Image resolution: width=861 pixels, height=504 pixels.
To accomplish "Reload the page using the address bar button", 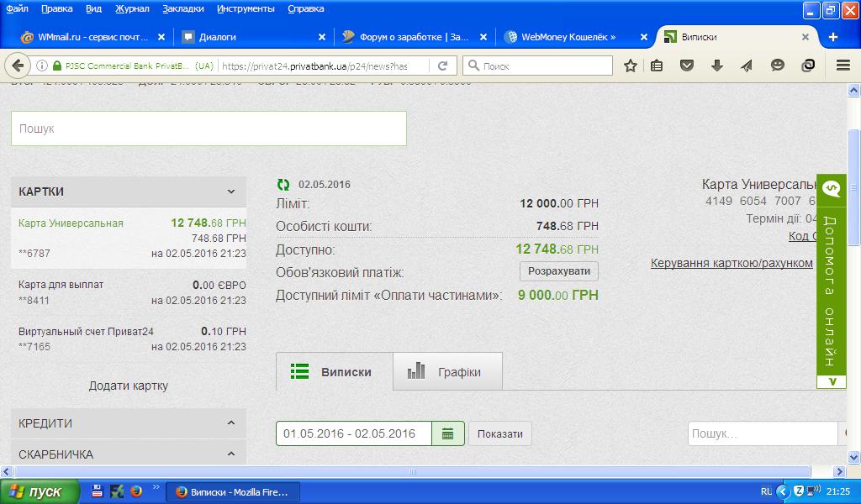I will [x=443, y=66].
